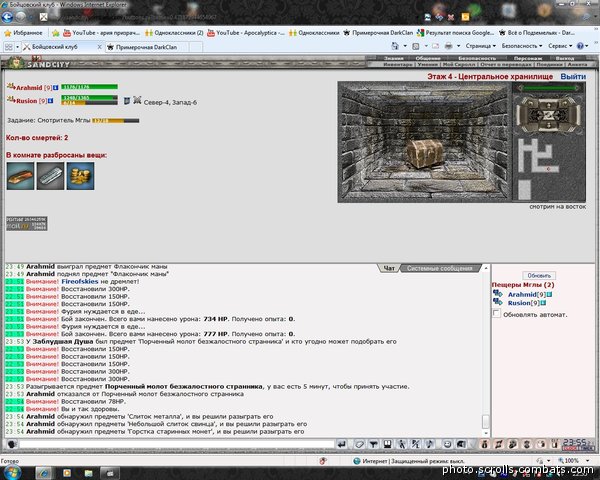Click shield icon beside Rusion

(x=127, y=101)
